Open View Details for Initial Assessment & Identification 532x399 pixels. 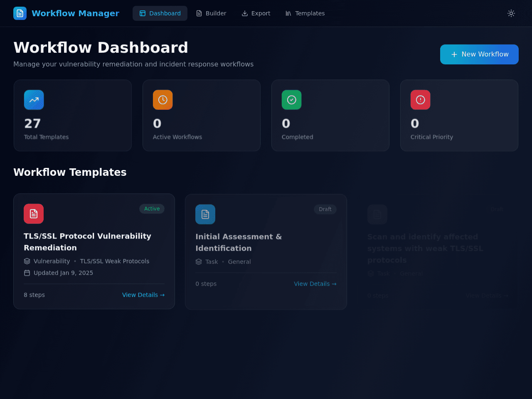pos(315,284)
